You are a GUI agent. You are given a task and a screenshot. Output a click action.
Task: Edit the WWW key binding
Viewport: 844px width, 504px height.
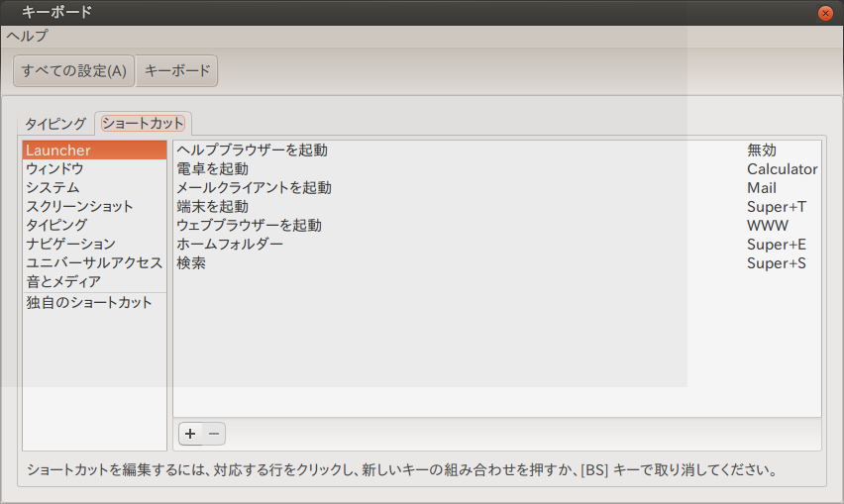(x=767, y=226)
